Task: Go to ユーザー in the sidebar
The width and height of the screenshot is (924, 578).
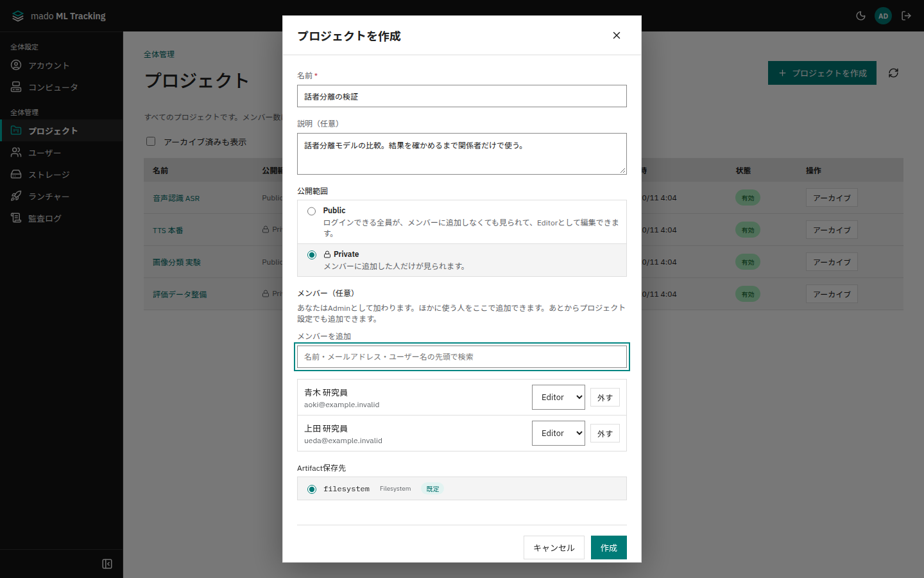Action: click(x=62, y=153)
